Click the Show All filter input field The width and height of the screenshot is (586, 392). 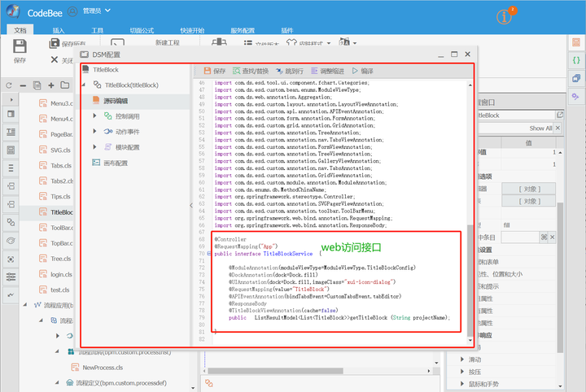tap(516, 128)
